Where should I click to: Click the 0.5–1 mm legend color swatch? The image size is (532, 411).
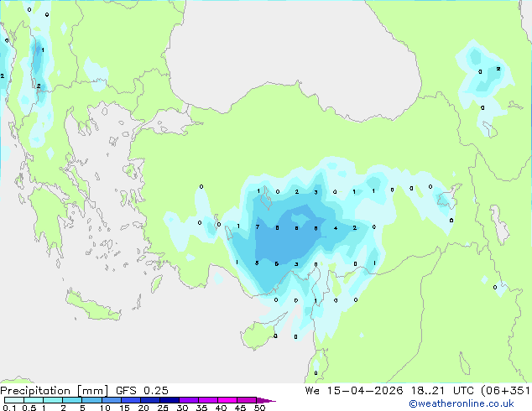click(x=34, y=400)
